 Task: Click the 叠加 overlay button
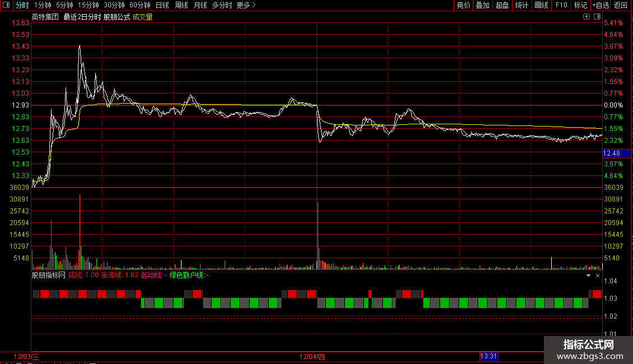(x=482, y=5)
